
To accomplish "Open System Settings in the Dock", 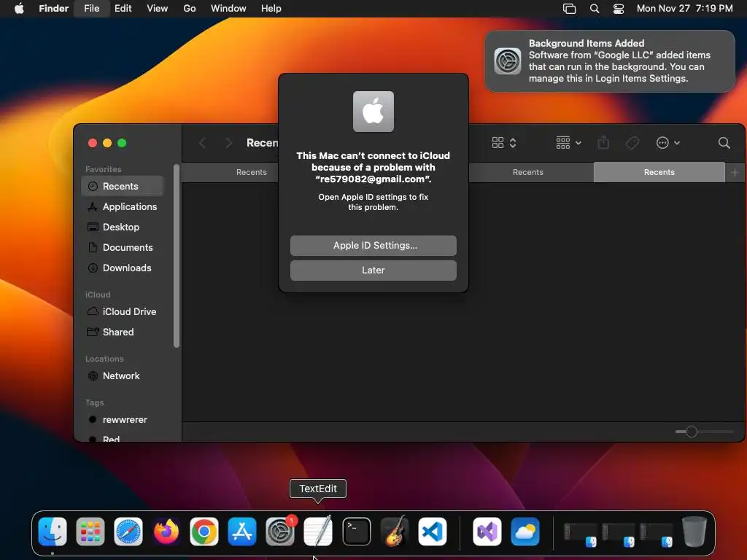I will (x=280, y=531).
